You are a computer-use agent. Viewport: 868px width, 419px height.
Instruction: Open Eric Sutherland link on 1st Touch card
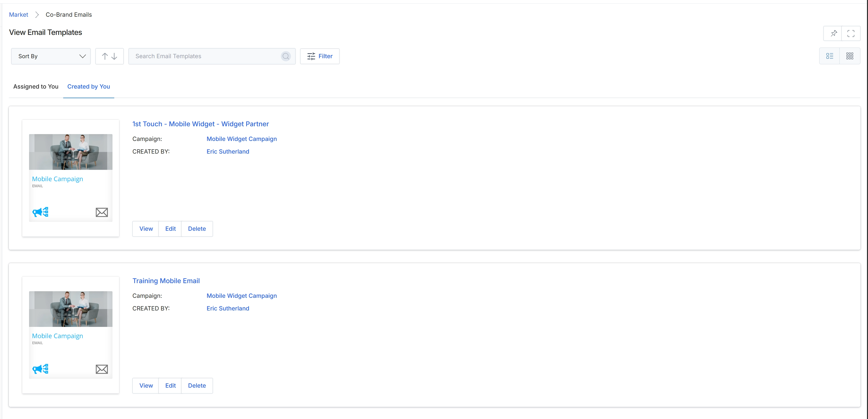(x=228, y=152)
